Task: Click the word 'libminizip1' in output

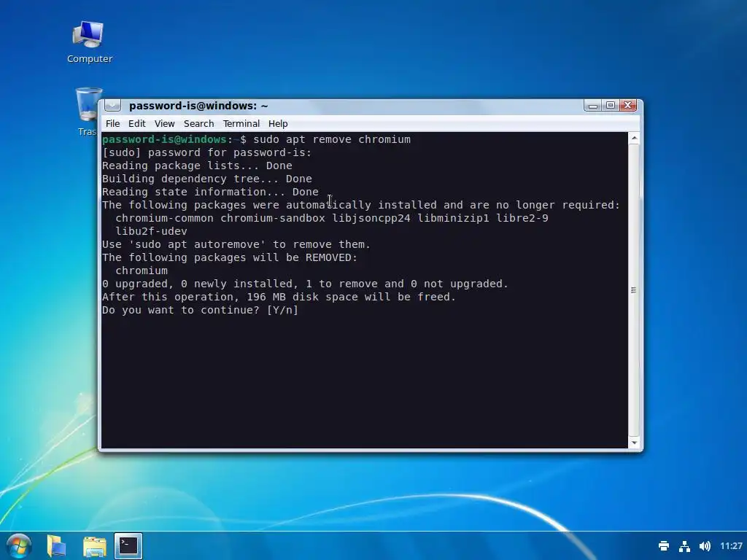Action: pyautogui.click(x=453, y=218)
